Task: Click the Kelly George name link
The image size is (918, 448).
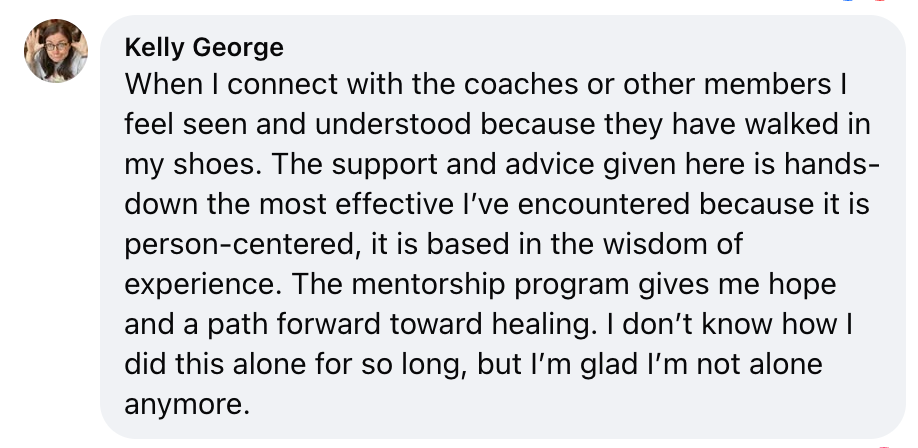Action: point(204,47)
